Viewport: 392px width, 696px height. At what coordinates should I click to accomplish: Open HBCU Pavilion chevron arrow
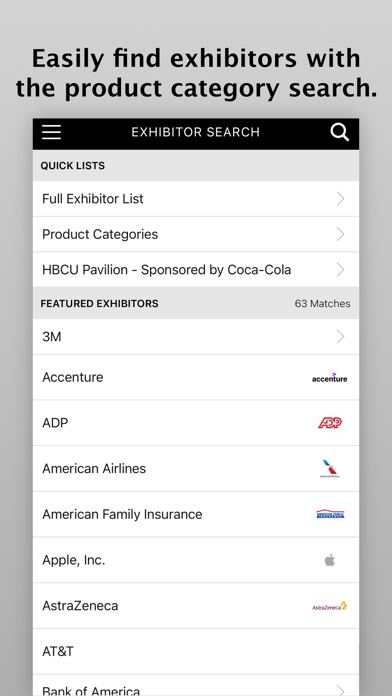pos(341,269)
